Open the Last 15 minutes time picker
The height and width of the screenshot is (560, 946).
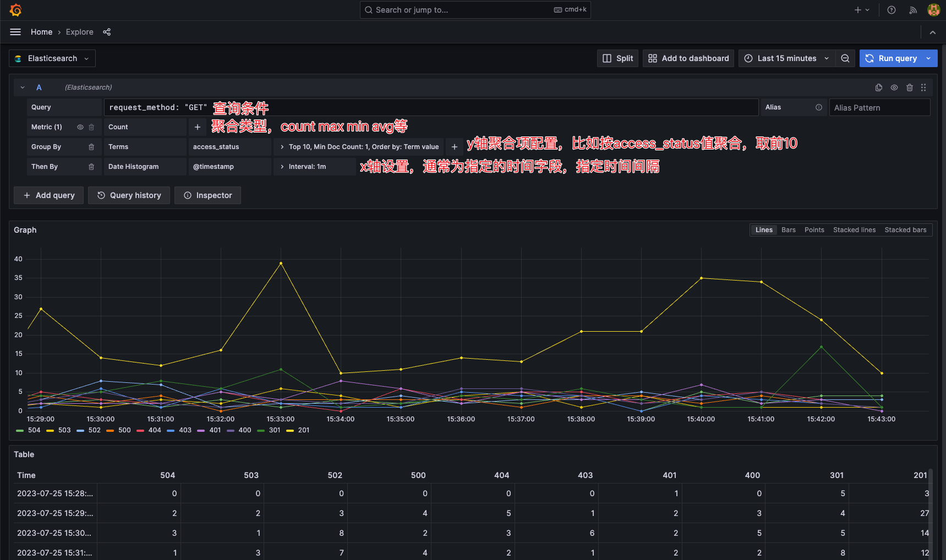pyautogui.click(x=786, y=58)
